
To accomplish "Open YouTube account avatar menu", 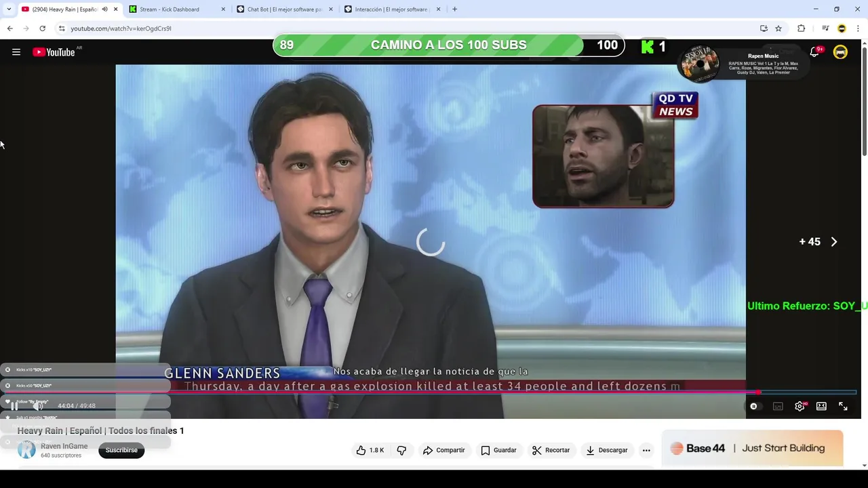I will (840, 52).
